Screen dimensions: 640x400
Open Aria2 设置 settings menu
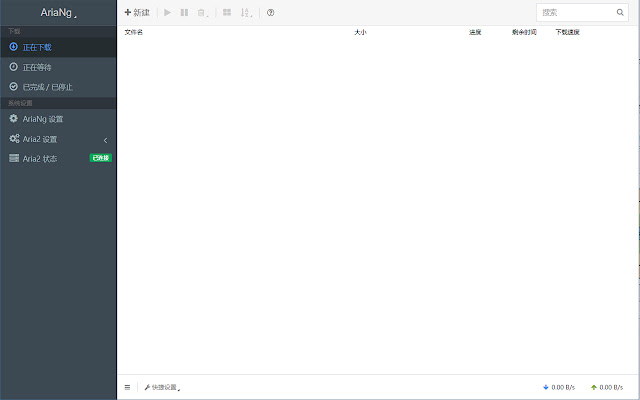click(58, 139)
